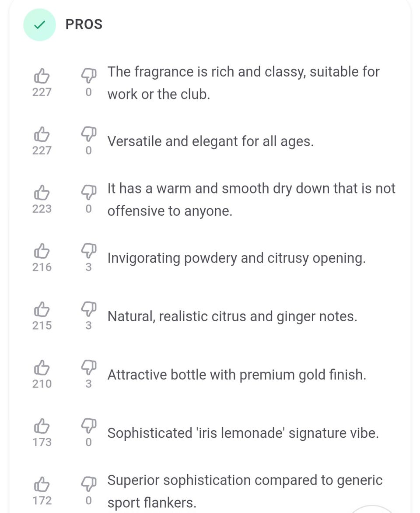
Task: Downvote 'Superior sophistication' versus sport flankers
Action: (89, 484)
